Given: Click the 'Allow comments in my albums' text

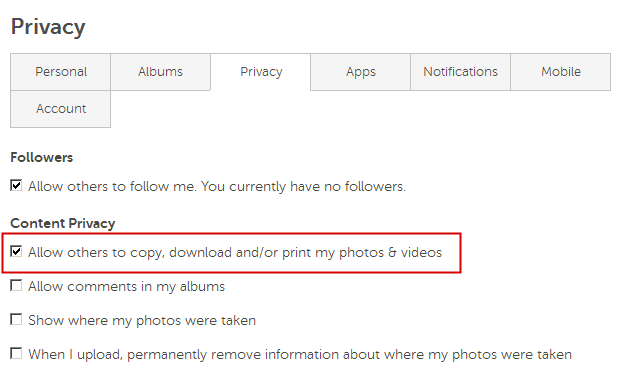Looking at the screenshot, I should pos(126,286).
